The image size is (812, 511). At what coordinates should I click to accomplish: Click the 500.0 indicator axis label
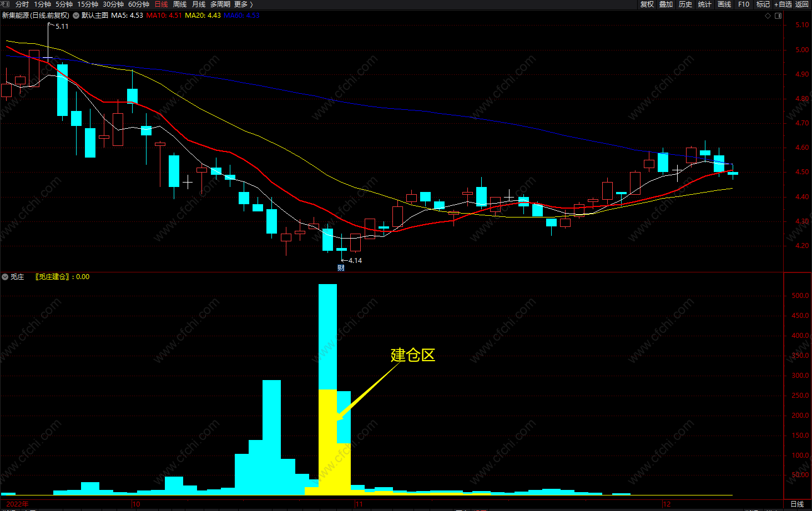[x=800, y=296]
